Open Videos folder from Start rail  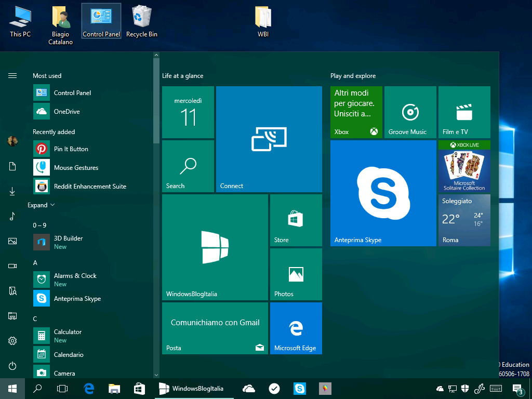pos(12,266)
